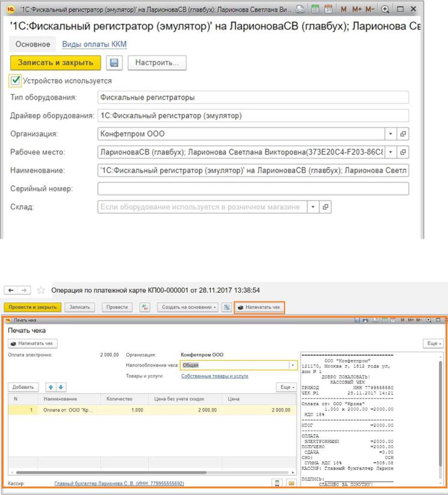Click the floppy disk save icon
Image resolution: width=448 pixels, height=495 pixels.
click(x=114, y=63)
